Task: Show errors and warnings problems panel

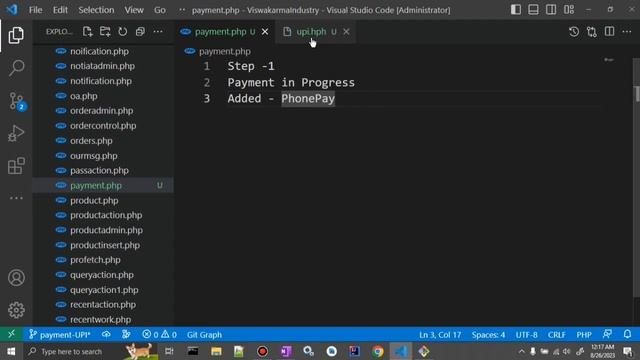Action: click(x=159, y=335)
